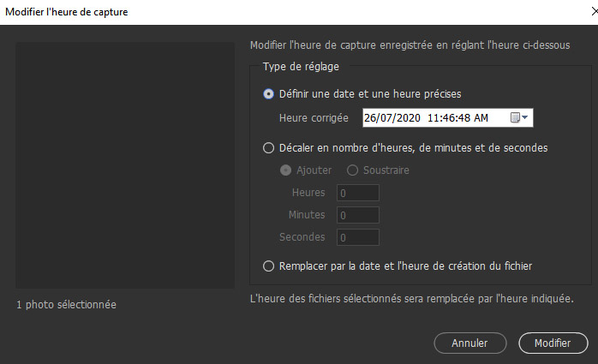
Task: Select 'Définir une date et une heure précises'
Action: point(269,93)
